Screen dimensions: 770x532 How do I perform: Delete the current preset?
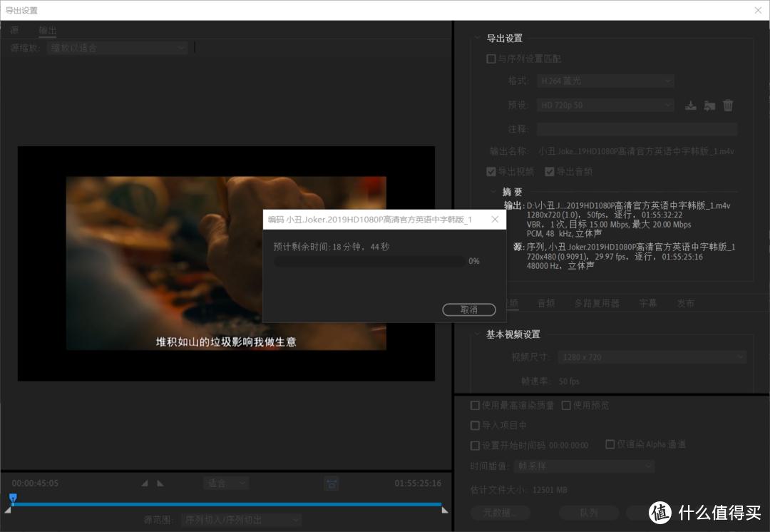pyautogui.click(x=727, y=105)
